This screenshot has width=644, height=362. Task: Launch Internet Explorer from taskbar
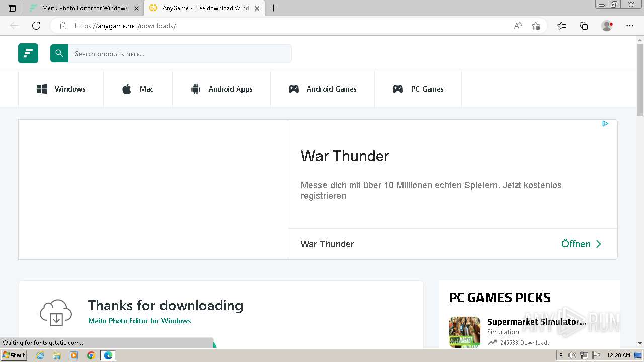[x=40, y=355]
